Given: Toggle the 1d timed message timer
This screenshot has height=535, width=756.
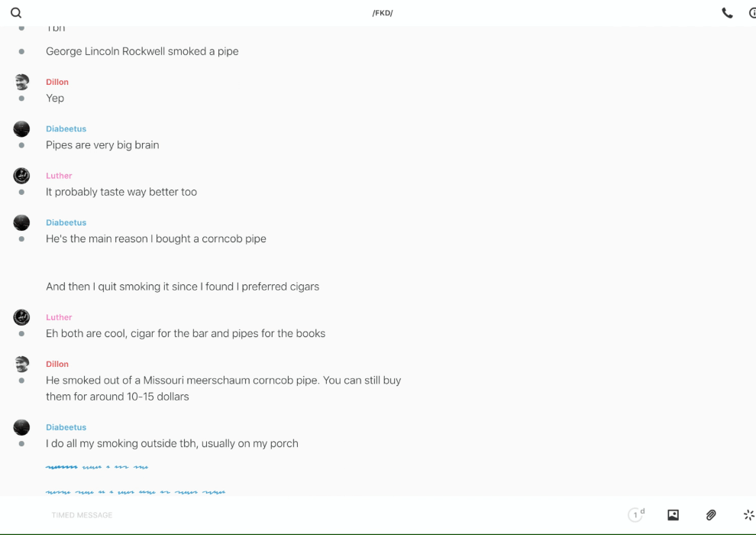Looking at the screenshot, I should pos(635,515).
